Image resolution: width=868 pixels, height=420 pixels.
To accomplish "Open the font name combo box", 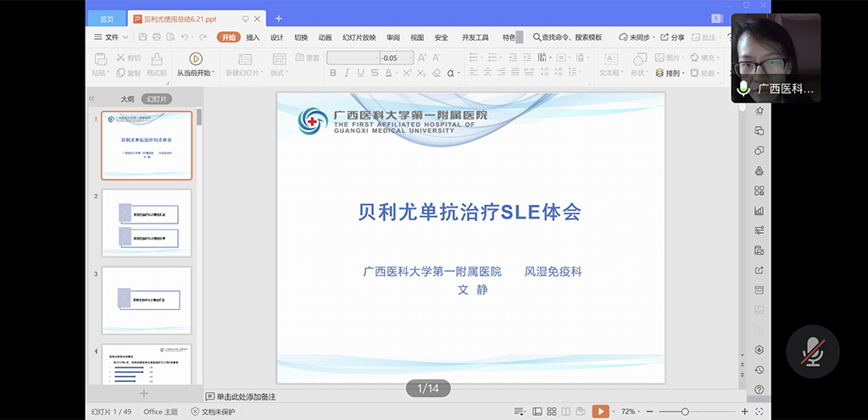I will (353, 58).
